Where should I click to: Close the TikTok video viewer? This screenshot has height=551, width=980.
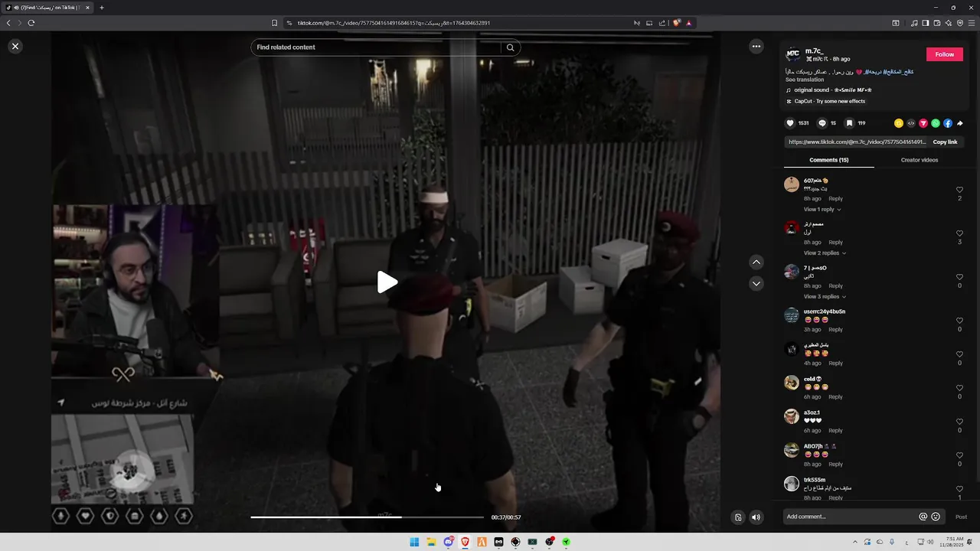tap(15, 47)
